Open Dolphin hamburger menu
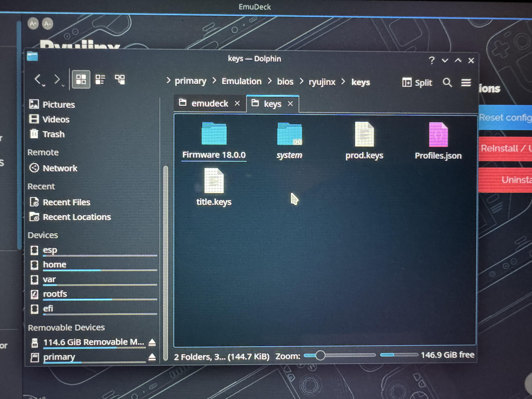The width and height of the screenshot is (532, 399). tap(466, 83)
